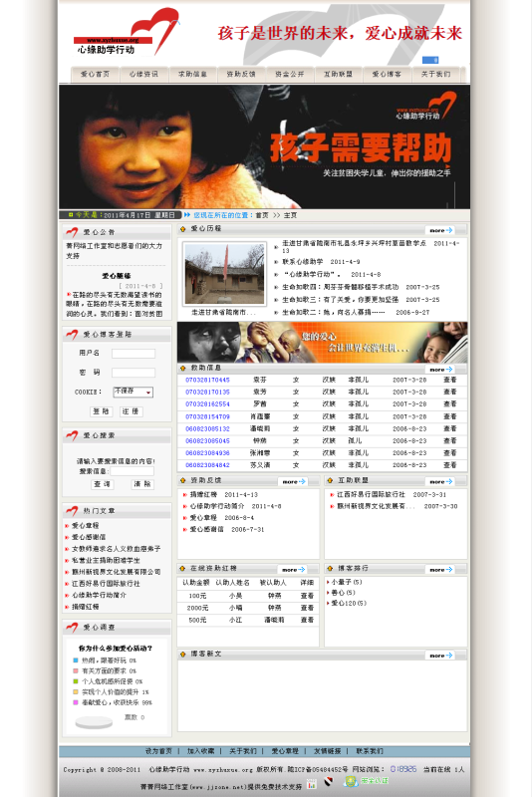Click 加入收藏 in the footer bar

coord(200,751)
